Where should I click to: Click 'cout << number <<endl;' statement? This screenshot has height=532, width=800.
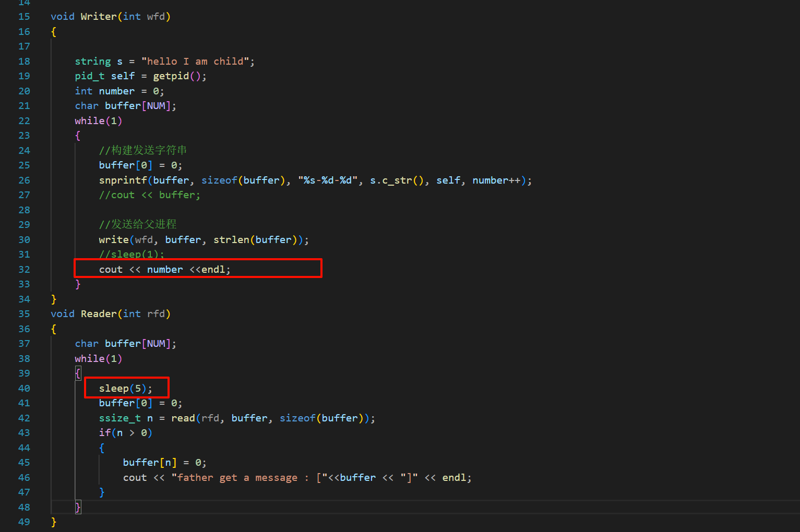[165, 270]
